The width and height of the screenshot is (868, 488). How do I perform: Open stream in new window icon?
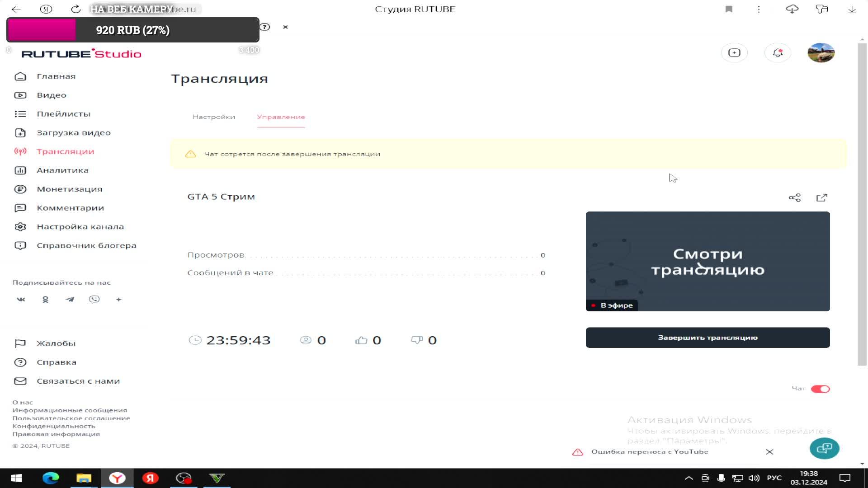coord(822,197)
